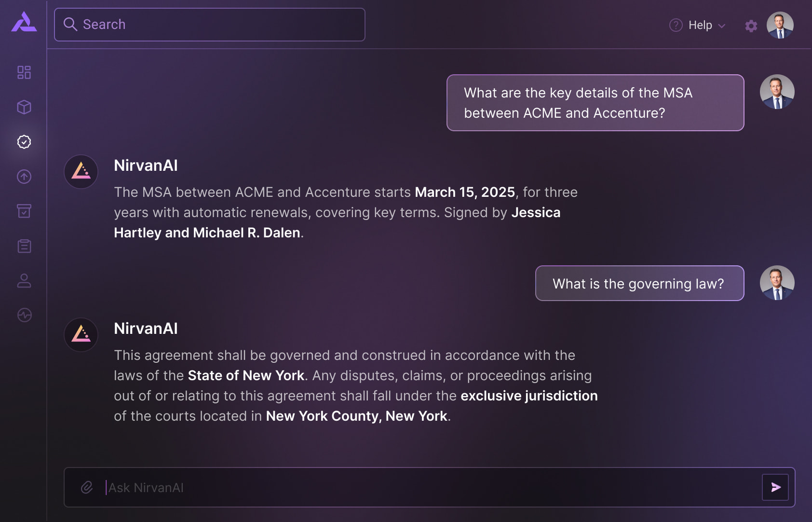
Task: Open settings via the gear icon
Action: click(x=751, y=26)
